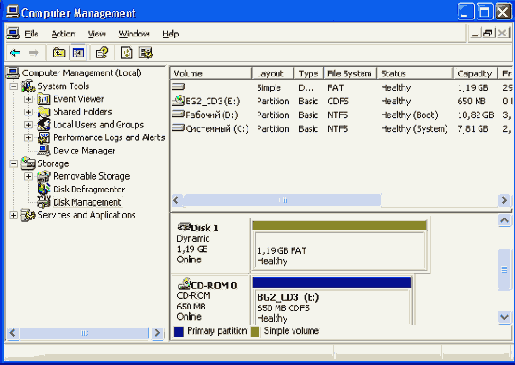Viewport: 515px width, 365px height.
Task: Open the Window menu
Action: click(x=134, y=33)
